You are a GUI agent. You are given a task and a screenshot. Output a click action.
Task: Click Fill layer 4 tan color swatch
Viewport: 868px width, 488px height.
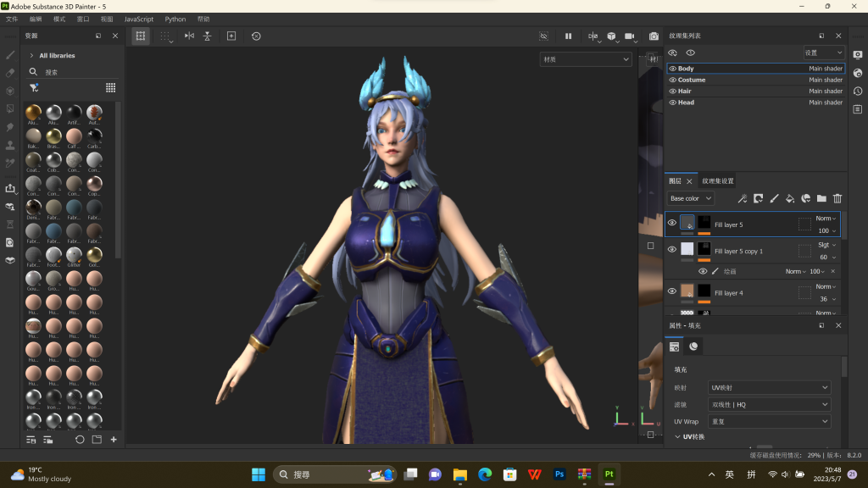(x=687, y=291)
